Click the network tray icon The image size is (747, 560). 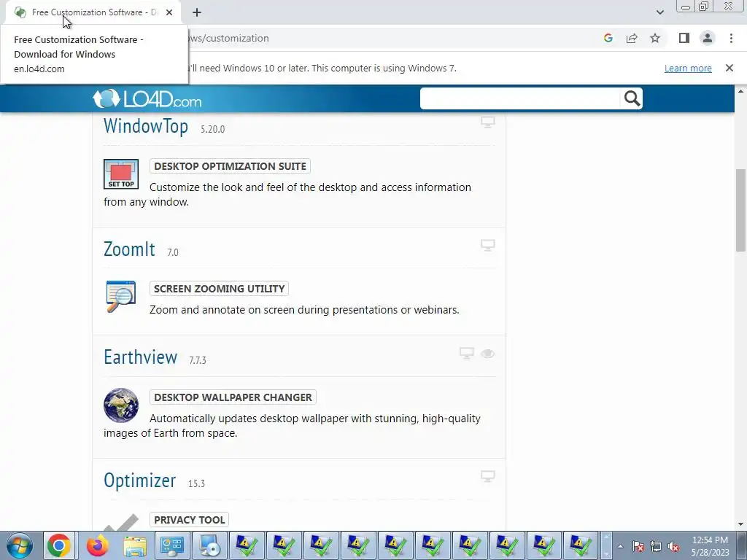tap(656, 546)
